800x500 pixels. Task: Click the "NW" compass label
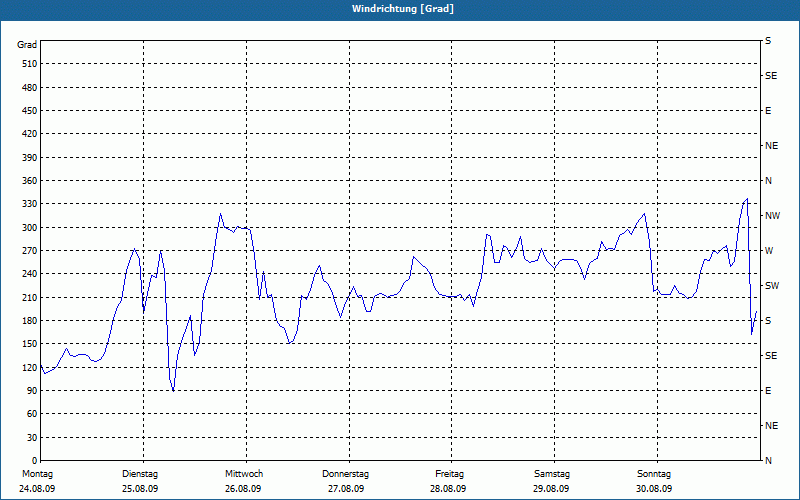point(772,216)
